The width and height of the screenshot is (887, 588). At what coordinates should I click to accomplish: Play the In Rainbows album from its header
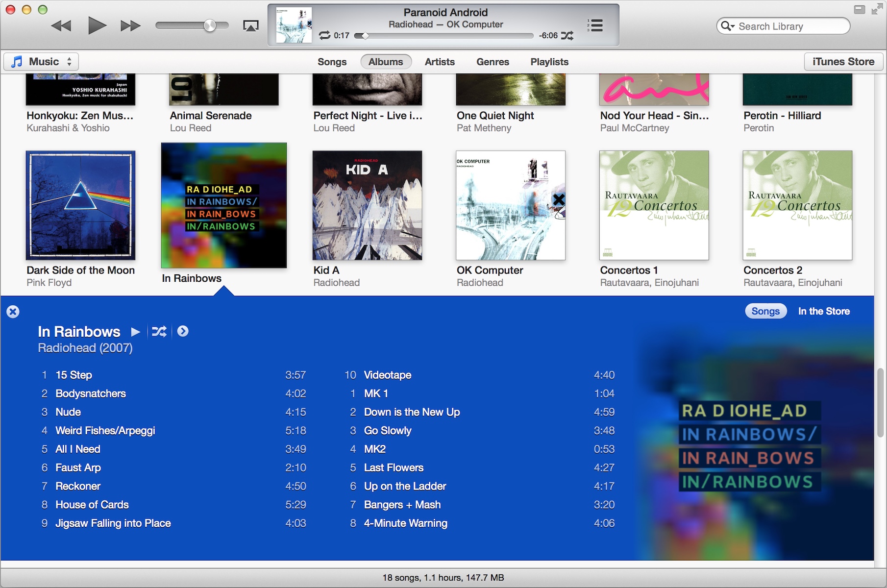[x=136, y=332]
